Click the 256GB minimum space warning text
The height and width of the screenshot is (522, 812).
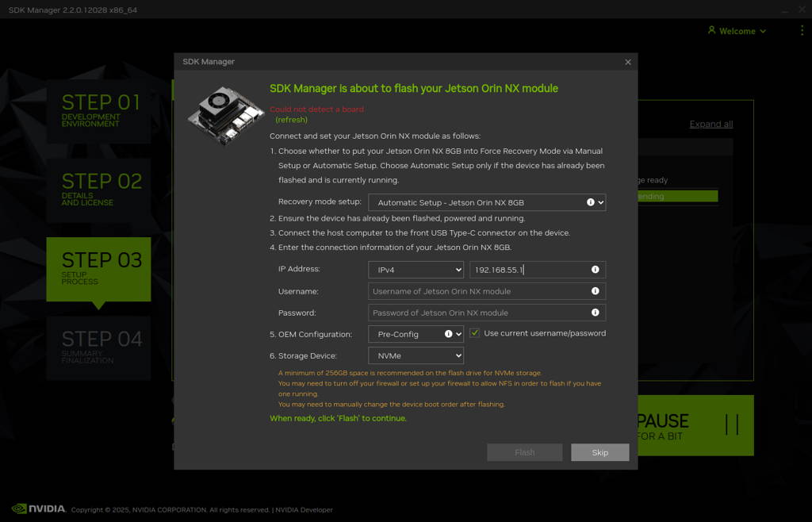point(410,373)
